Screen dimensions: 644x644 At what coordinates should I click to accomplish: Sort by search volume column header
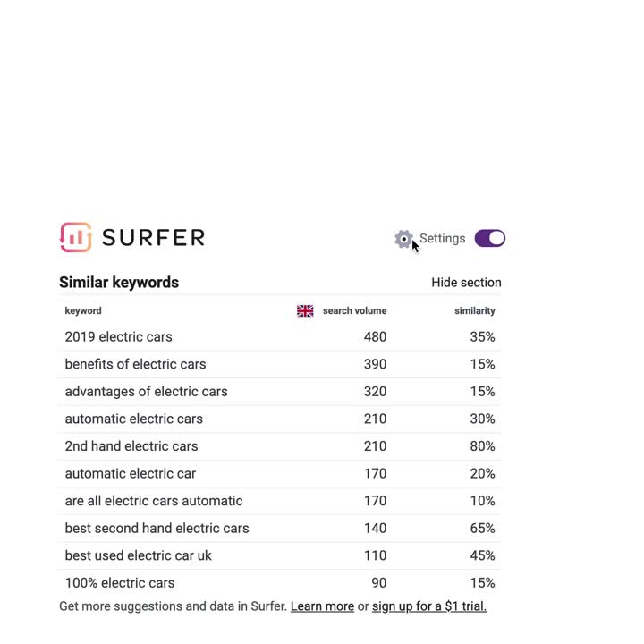click(x=354, y=311)
